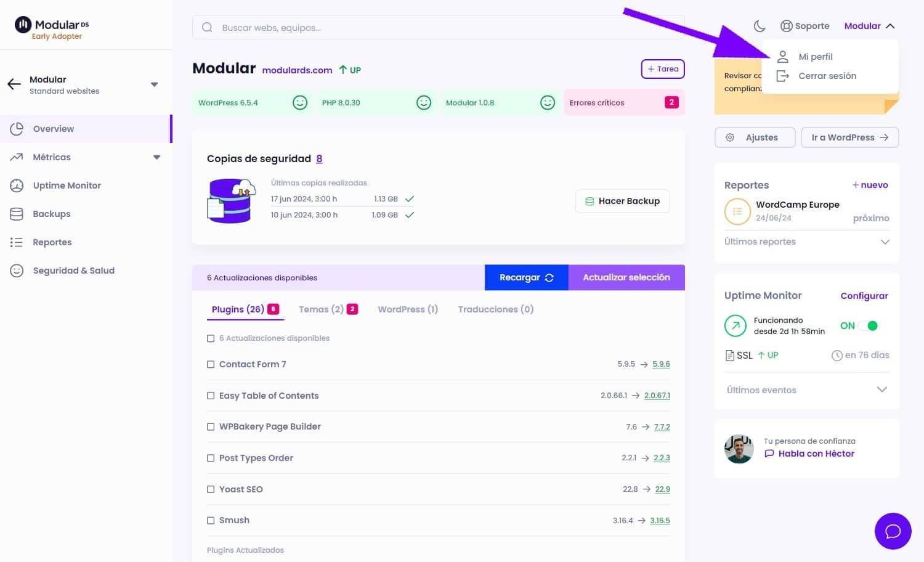This screenshot has width=924, height=562.
Task: Click the PHP 8.0.30 smiley status icon
Action: pos(424,102)
